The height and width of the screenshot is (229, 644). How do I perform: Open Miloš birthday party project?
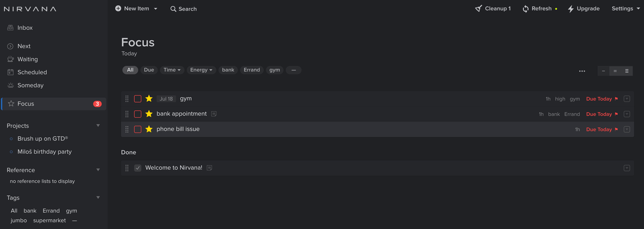pos(44,152)
